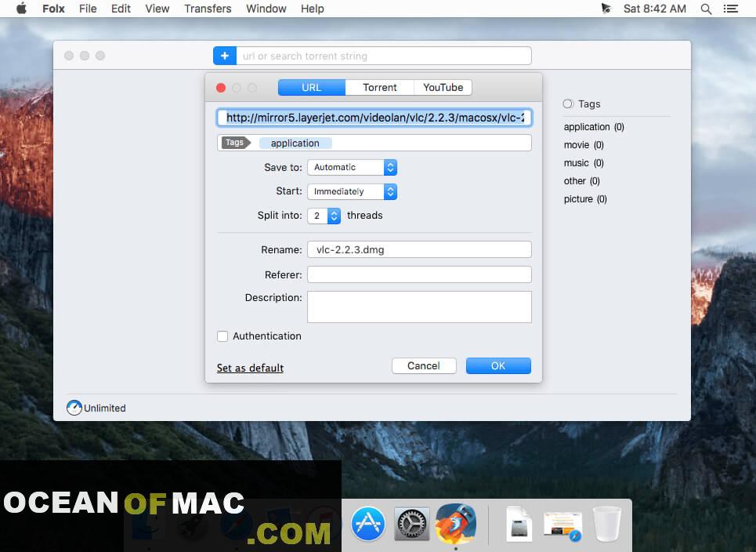Click the Cancel button

click(424, 365)
